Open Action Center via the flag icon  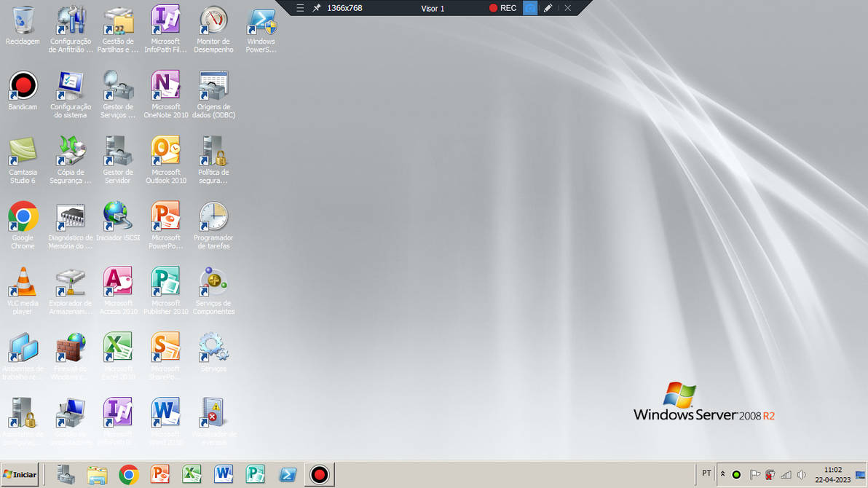click(755, 474)
